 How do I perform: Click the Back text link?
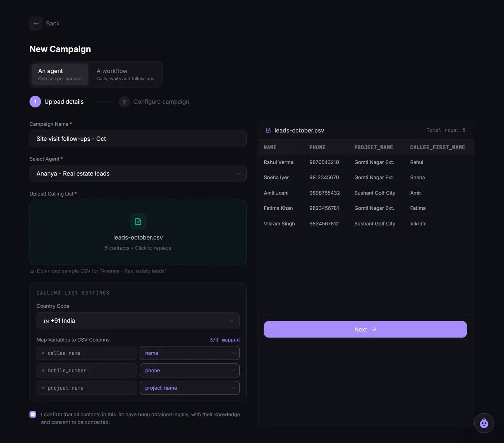coord(53,23)
